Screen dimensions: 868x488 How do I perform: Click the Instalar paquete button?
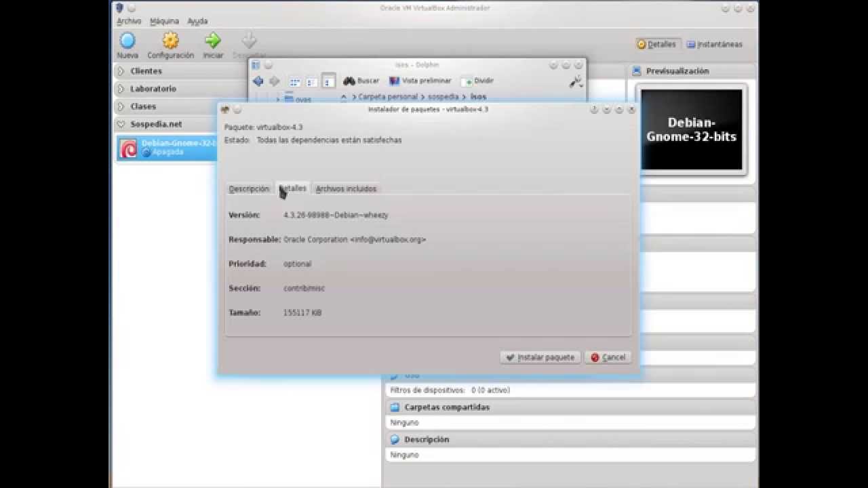540,357
